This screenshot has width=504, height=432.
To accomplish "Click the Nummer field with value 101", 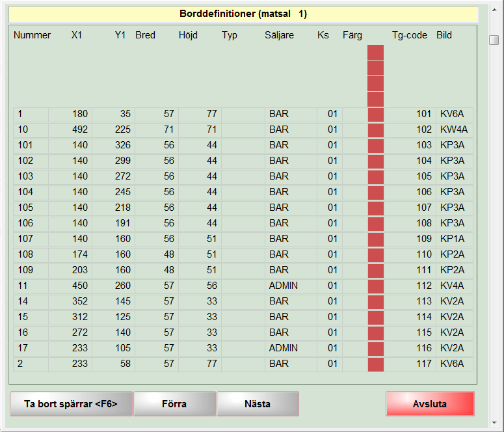I will point(31,145).
